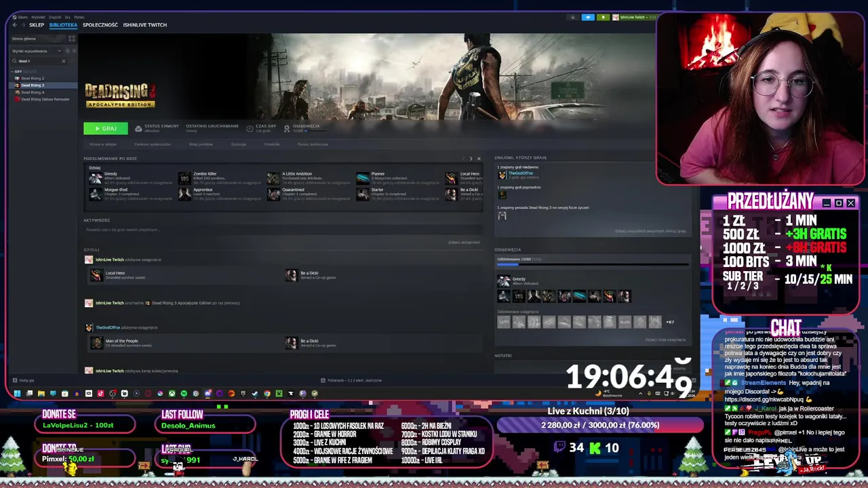The width and height of the screenshot is (868, 488).
Task: Select Dead Rising 4 in the library list
Action: pyautogui.click(x=33, y=92)
